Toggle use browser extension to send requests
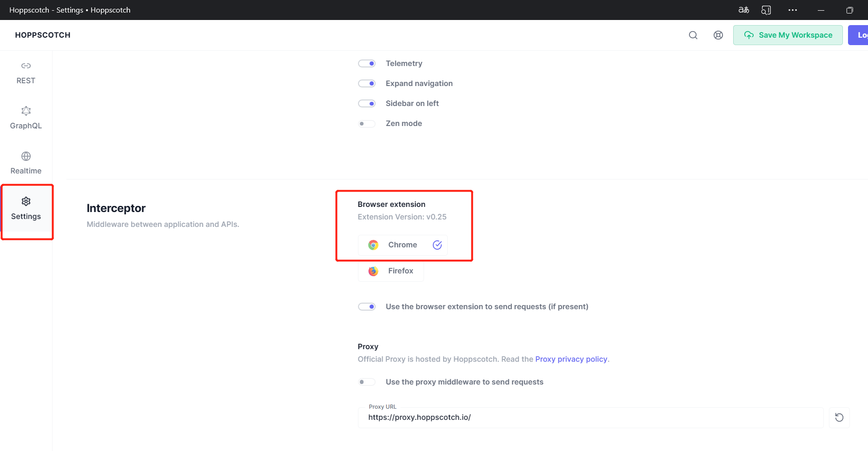The width and height of the screenshot is (868, 451). (x=367, y=307)
